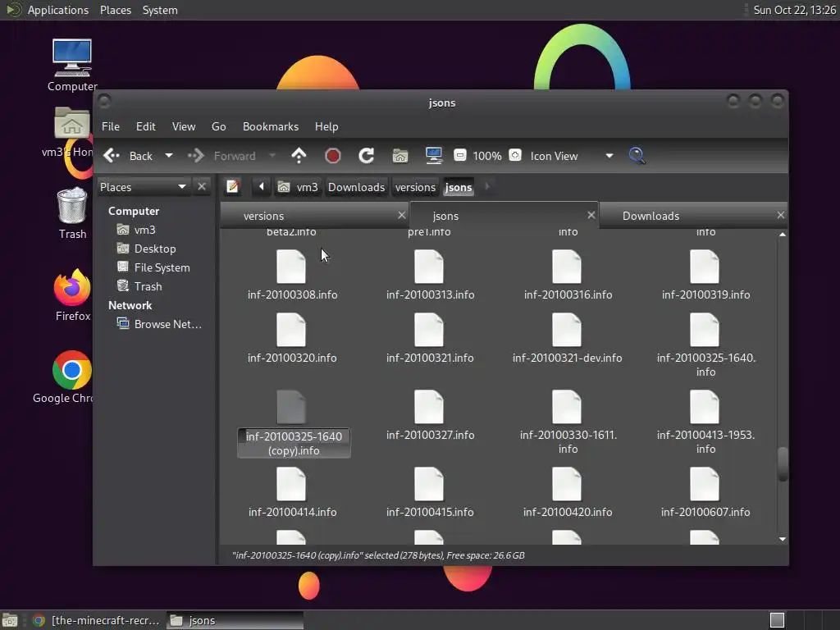Open Desktop in the sidebar
The height and width of the screenshot is (630, 840).
click(x=155, y=249)
